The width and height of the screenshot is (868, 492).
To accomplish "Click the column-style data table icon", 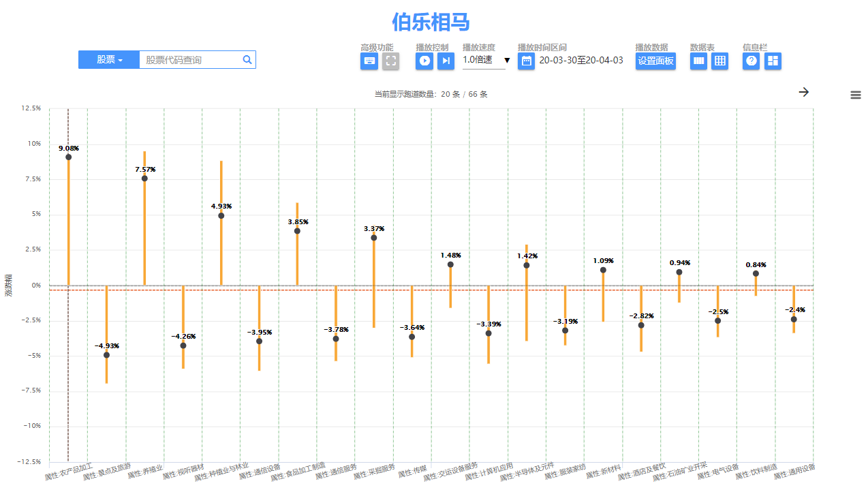I will tap(698, 61).
